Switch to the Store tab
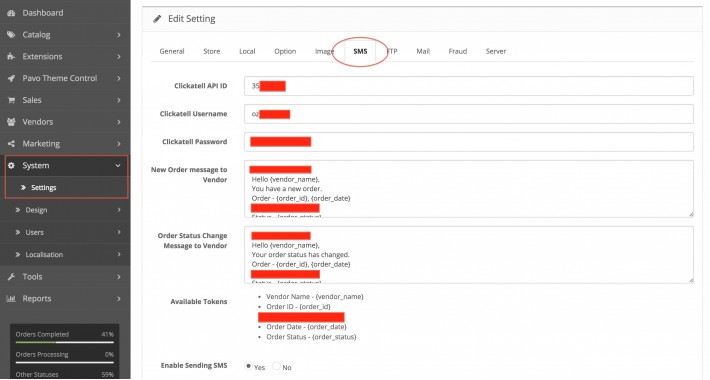The width and height of the screenshot is (710, 380). 212,51
